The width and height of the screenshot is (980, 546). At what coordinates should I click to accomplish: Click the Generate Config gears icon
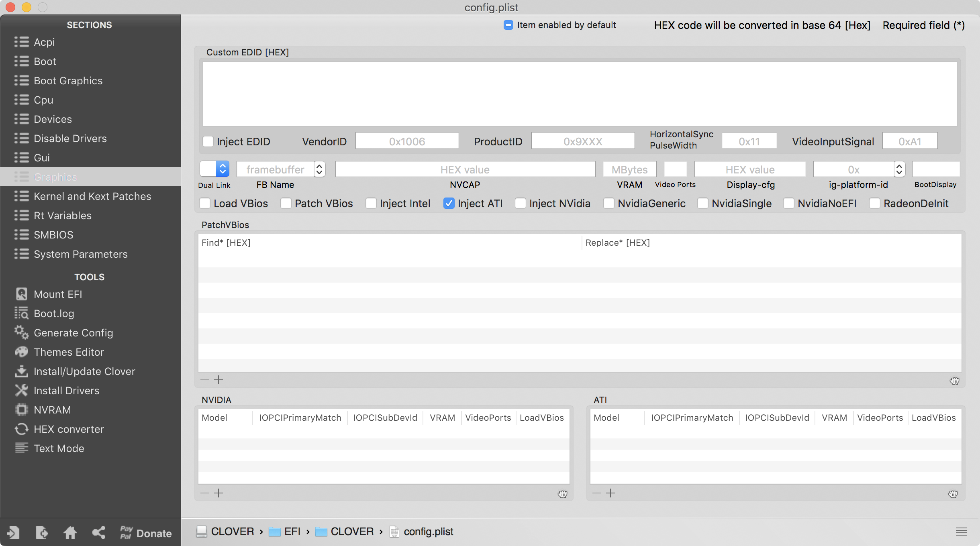pyautogui.click(x=21, y=332)
